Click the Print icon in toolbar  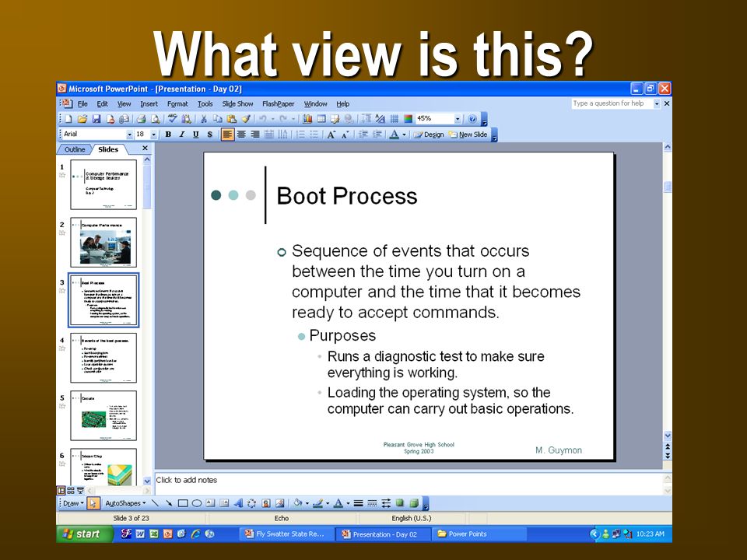coord(141,118)
